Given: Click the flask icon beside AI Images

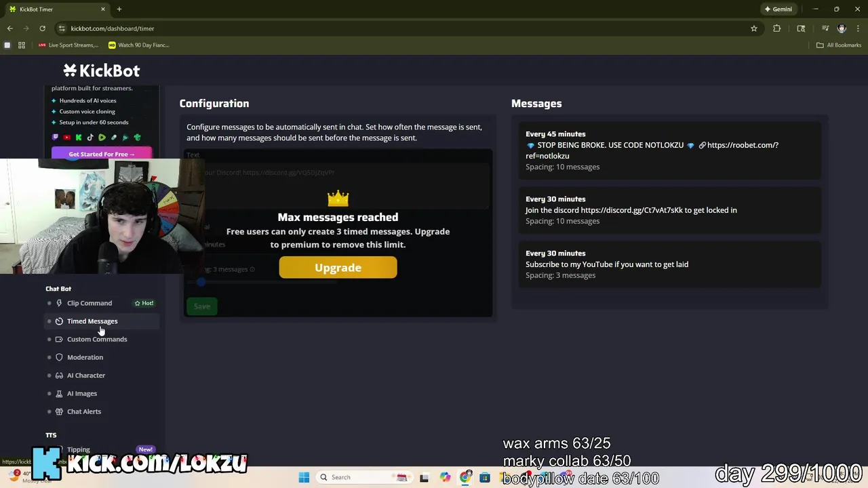Looking at the screenshot, I should pos(59,393).
